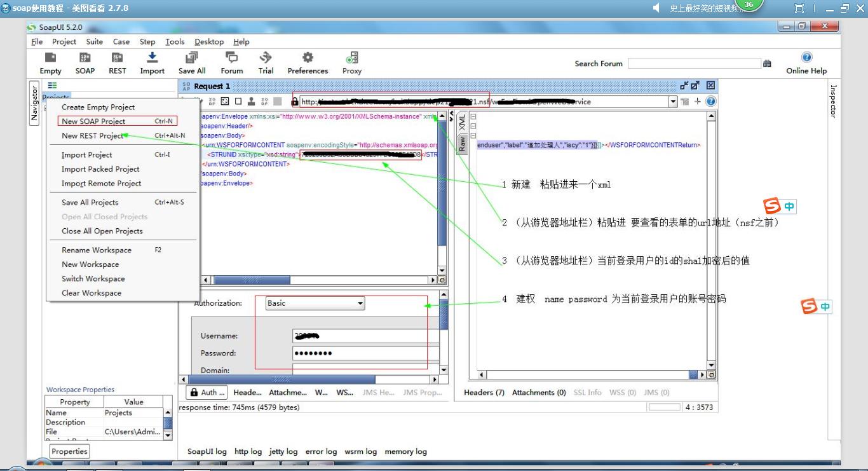This screenshot has width=868, height=471.
Task: Click the Properties button
Action: click(69, 451)
